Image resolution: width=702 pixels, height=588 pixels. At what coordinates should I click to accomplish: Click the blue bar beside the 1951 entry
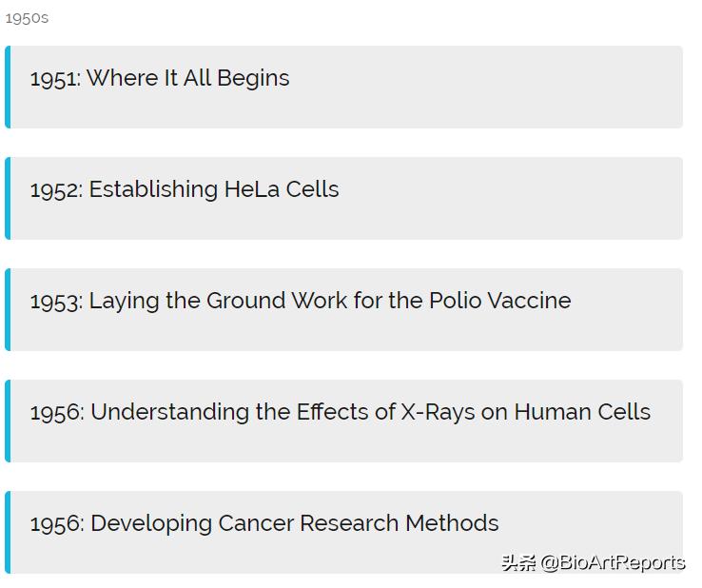pos(8,87)
